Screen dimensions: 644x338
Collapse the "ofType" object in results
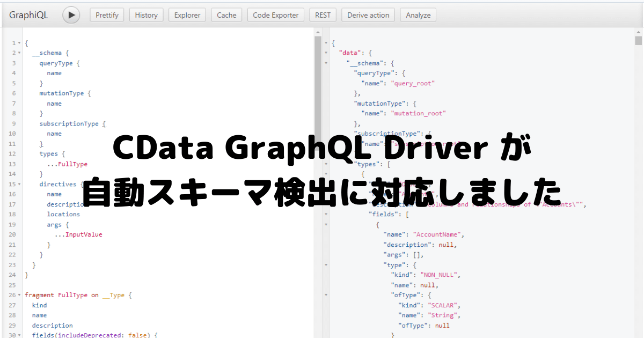point(326,295)
